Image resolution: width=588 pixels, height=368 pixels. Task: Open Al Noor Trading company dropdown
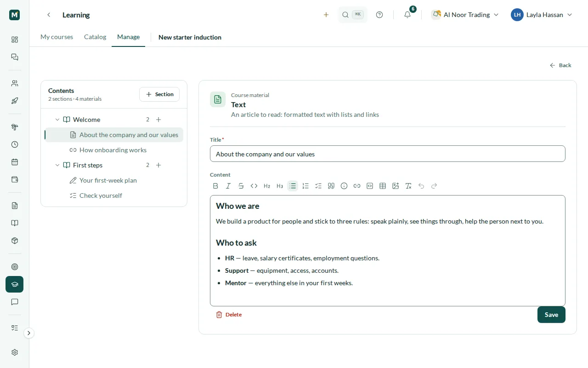[x=465, y=15]
